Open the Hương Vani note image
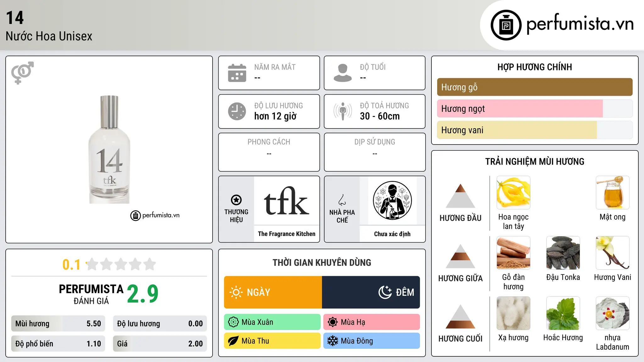644x362 pixels. coord(613,253)
